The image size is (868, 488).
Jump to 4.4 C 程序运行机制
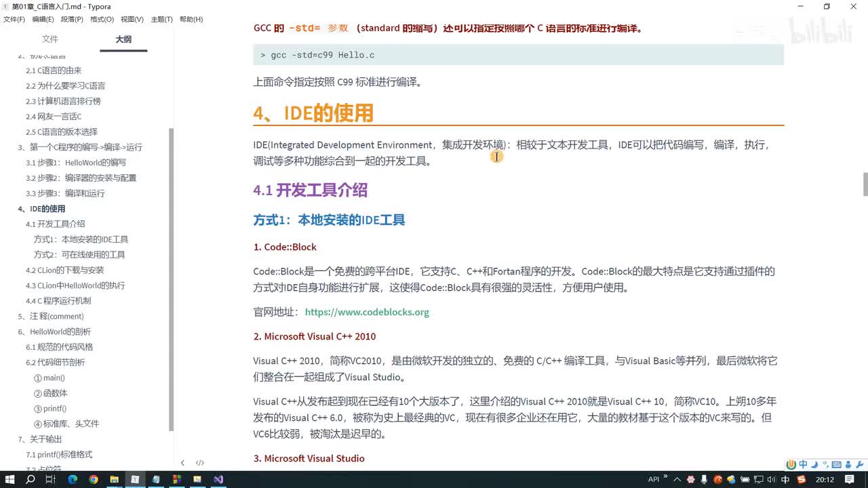pos(58,301)
